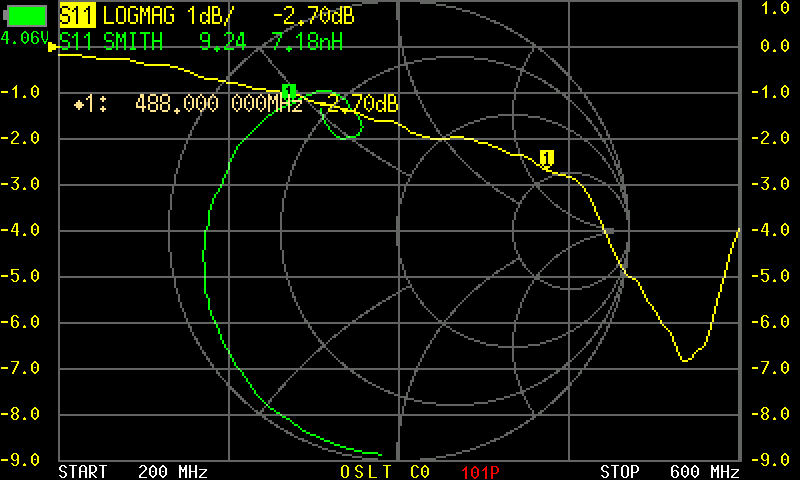800x480 pixels.
Task: Tap the active marker symbol beside 488.000 000MHz
Action: point(83,104)
